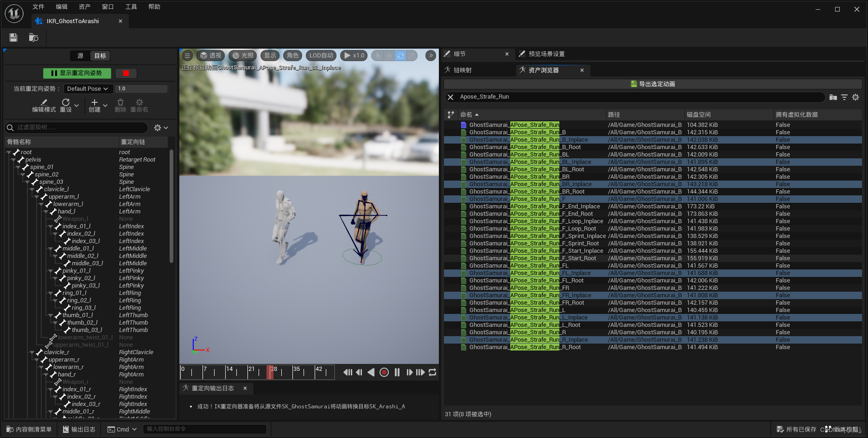Viewport: 868px width, 438px height.
Task: Switch to 目标 target mode
Action: pos(100,56)
